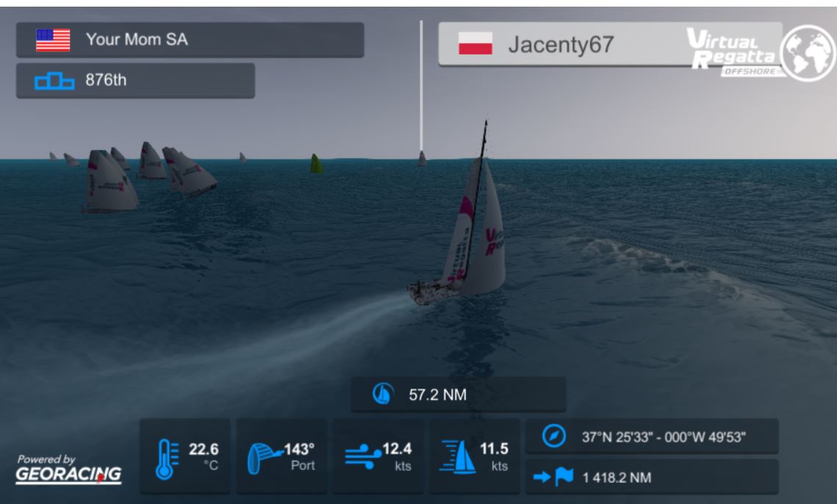Click the compass position icon

[553, 436]
